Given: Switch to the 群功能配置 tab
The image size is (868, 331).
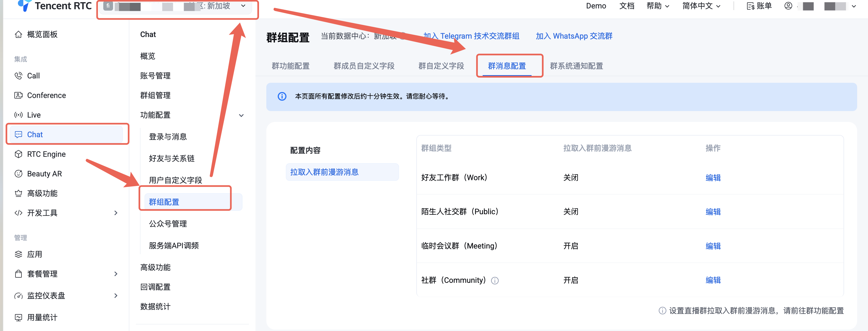Looking at the screenshot, I should 291,66.
